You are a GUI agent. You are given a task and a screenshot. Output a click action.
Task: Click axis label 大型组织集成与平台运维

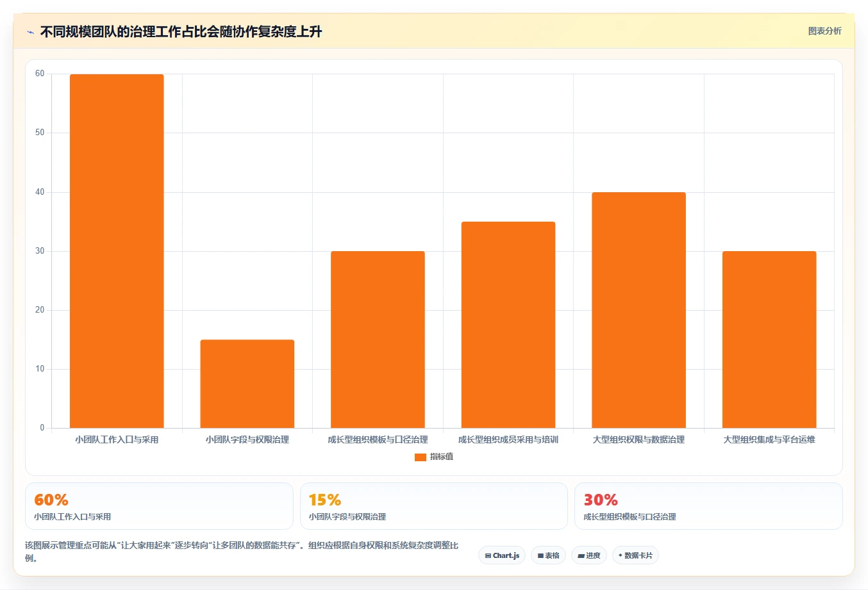click(x=769, y=439)
